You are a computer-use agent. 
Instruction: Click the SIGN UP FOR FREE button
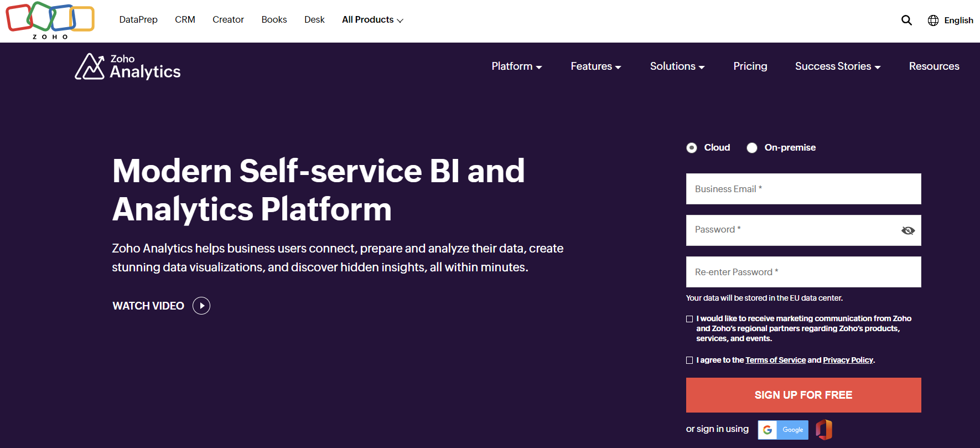pyautogui.click(x=803, y=395)
